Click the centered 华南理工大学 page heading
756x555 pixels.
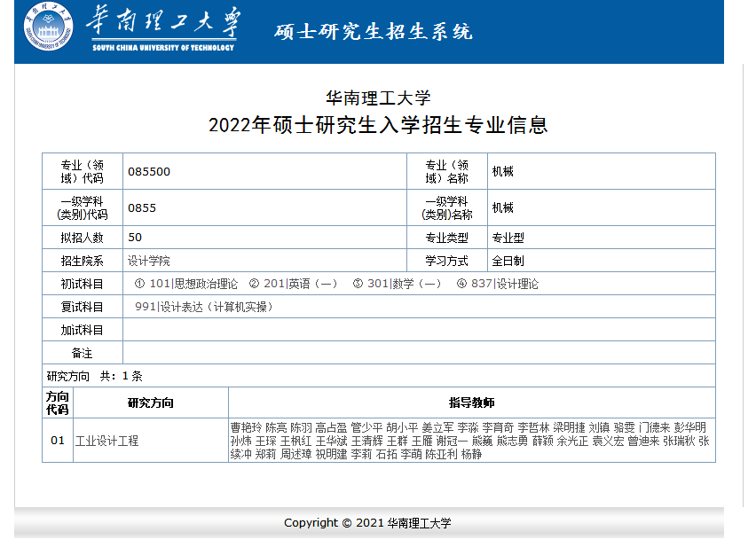click(x=378, y=98)
